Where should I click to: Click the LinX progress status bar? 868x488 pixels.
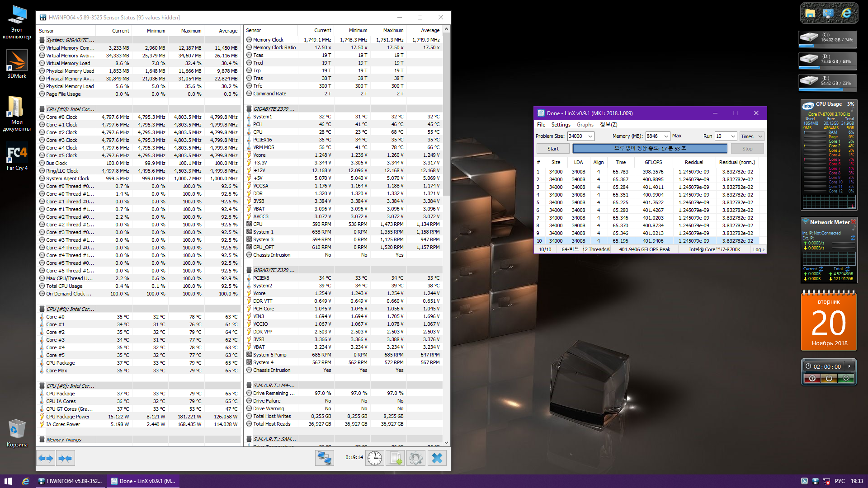[650, 149]
